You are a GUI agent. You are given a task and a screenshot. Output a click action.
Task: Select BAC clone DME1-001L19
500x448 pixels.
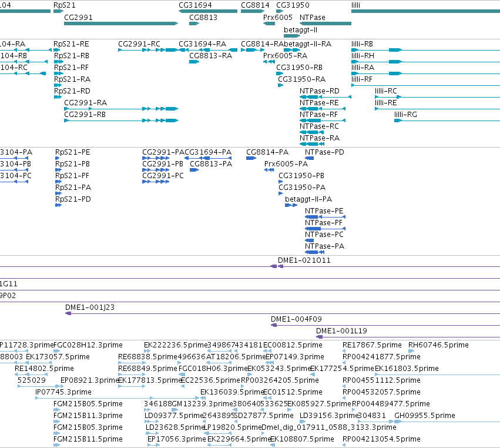[x=341, y=331]
